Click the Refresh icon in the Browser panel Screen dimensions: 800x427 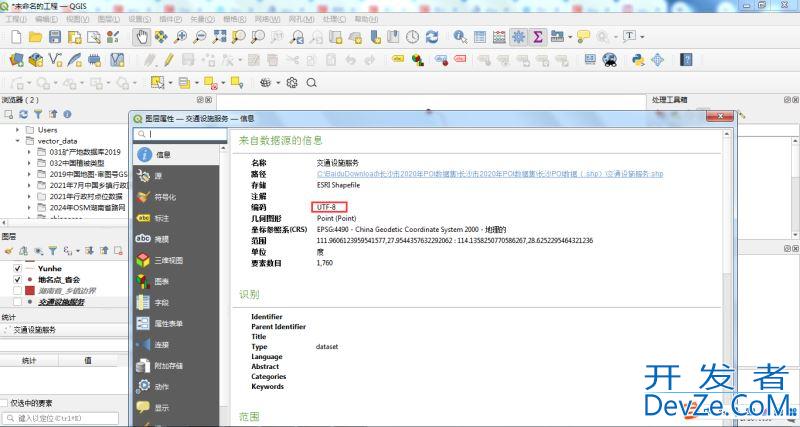[23, 114]
